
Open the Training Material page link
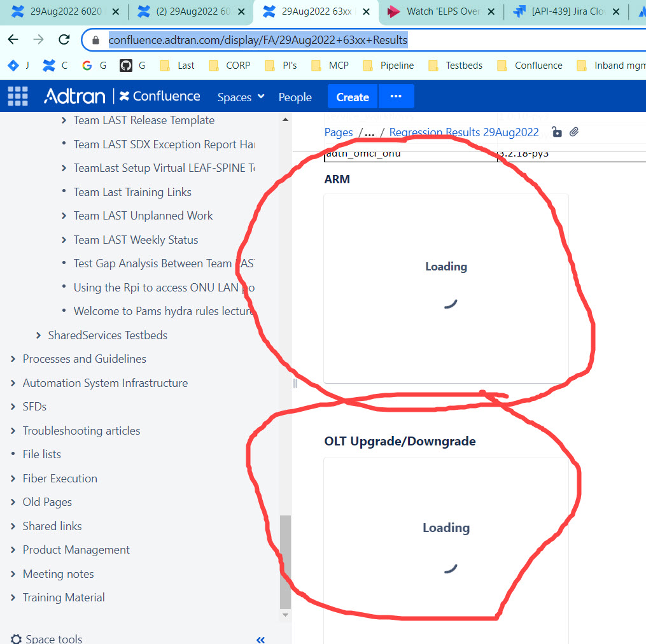pos(64,598)
